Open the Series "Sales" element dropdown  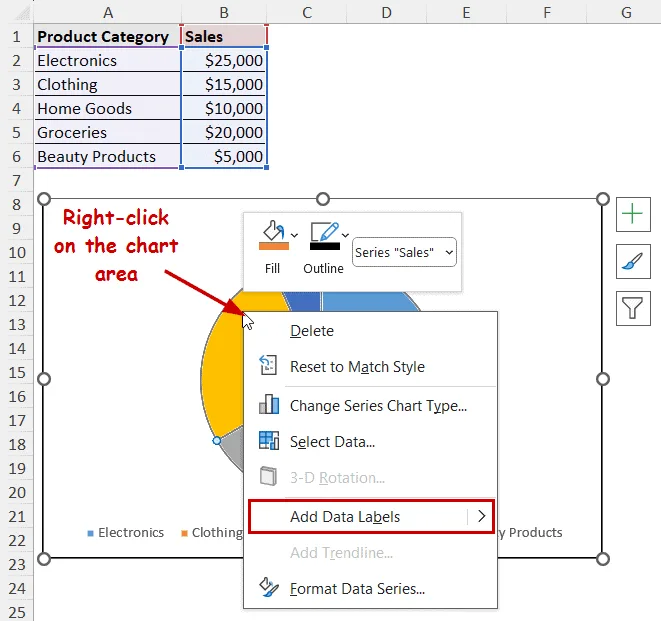(404, 252)
